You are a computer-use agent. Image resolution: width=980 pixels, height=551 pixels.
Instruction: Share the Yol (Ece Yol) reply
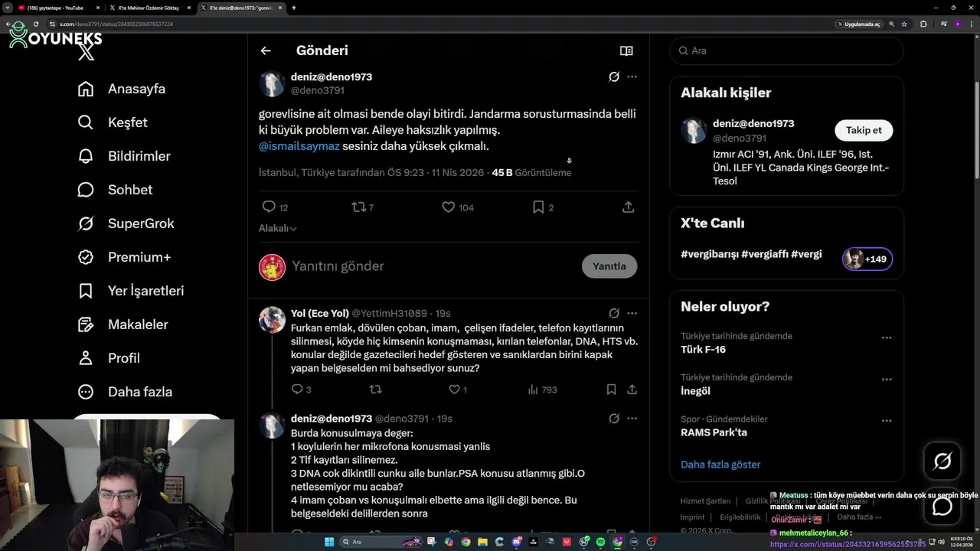click(x=632, y=390)
